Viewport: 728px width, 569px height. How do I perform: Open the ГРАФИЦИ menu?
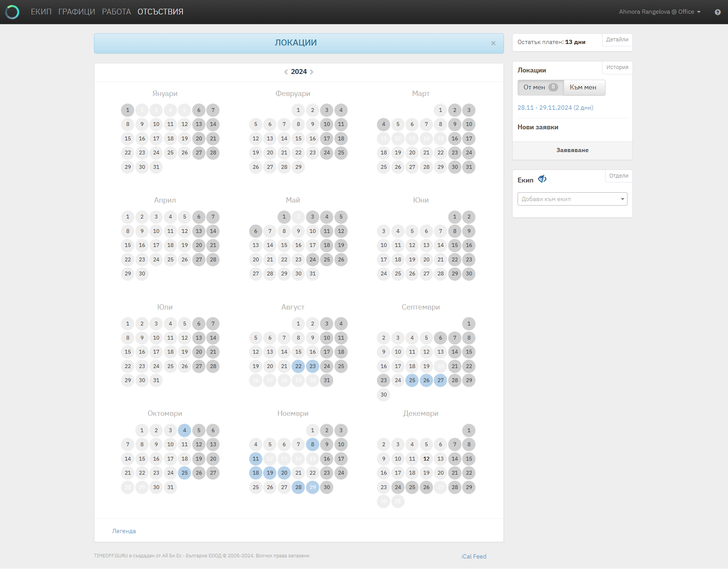coord(77,12)
